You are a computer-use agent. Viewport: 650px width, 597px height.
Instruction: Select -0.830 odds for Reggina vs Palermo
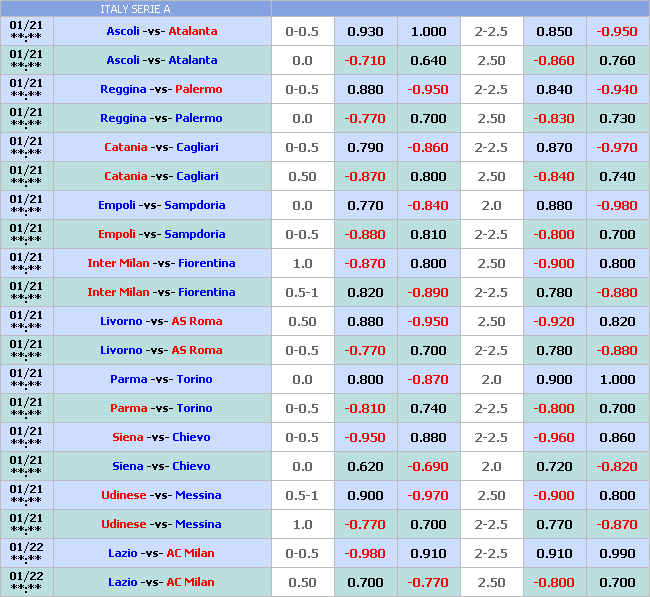click(554, 118)
